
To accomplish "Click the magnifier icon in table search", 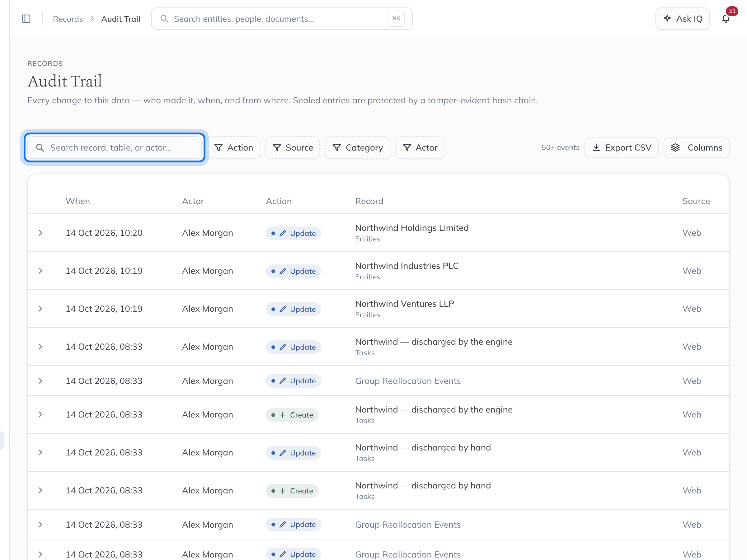I will [40, 147].
